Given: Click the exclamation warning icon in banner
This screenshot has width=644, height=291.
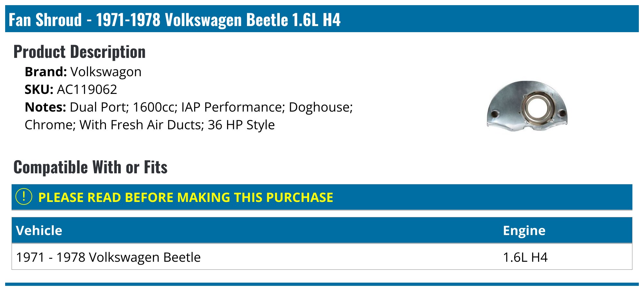Looking at the screenshot, I should pyautogui.click(x=24, y=197).
